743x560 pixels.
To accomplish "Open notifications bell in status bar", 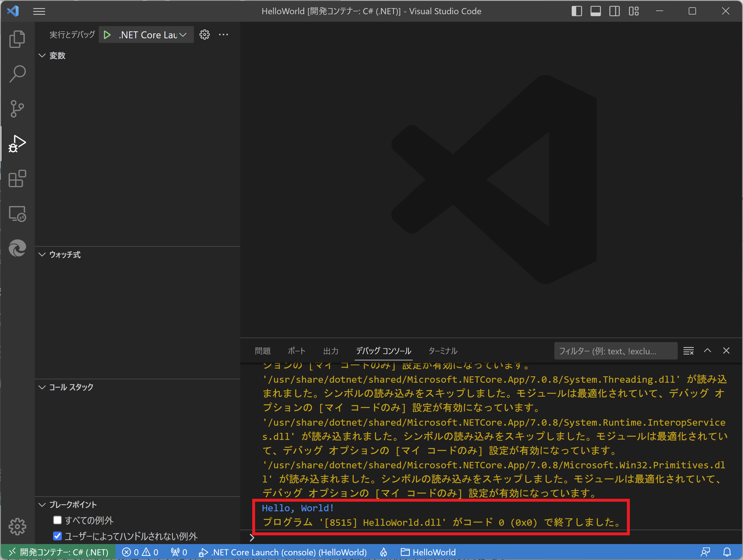I will click(727, 552).
